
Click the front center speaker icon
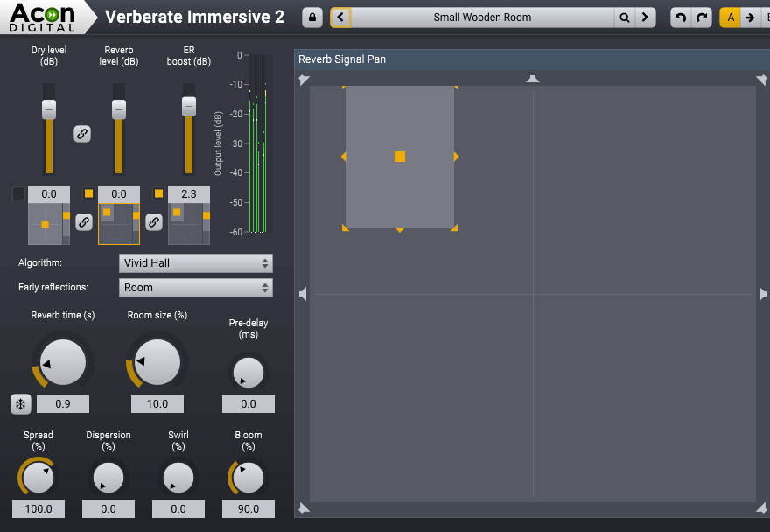tap(533, 79)
